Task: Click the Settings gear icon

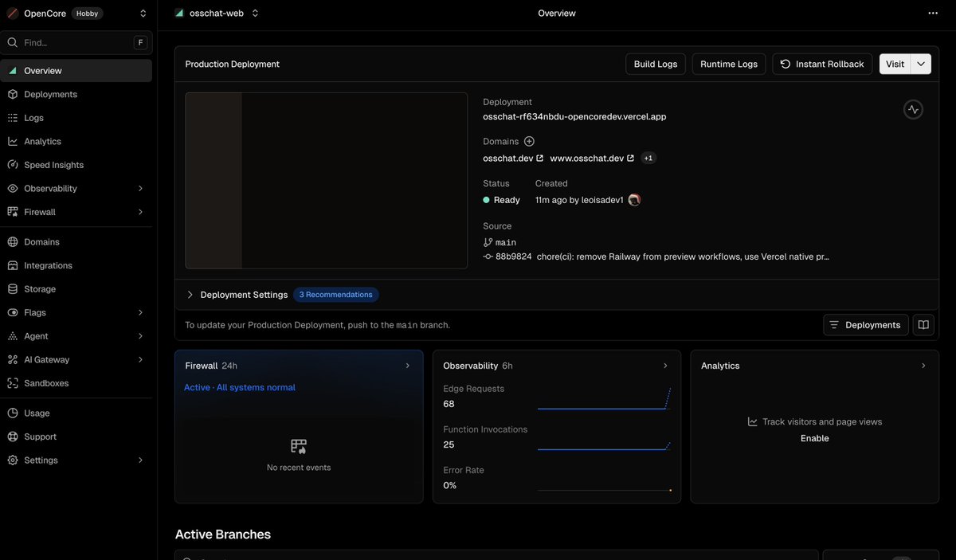Action: [13, 460]
